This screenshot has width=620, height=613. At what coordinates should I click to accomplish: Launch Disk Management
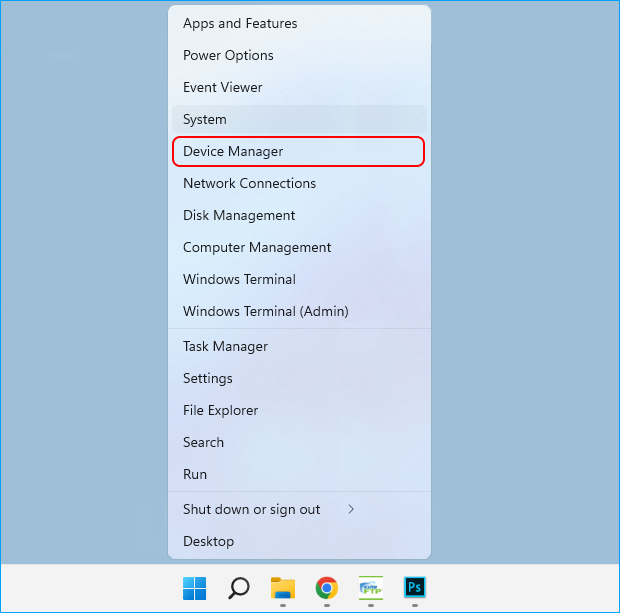(x=239, y=215)
